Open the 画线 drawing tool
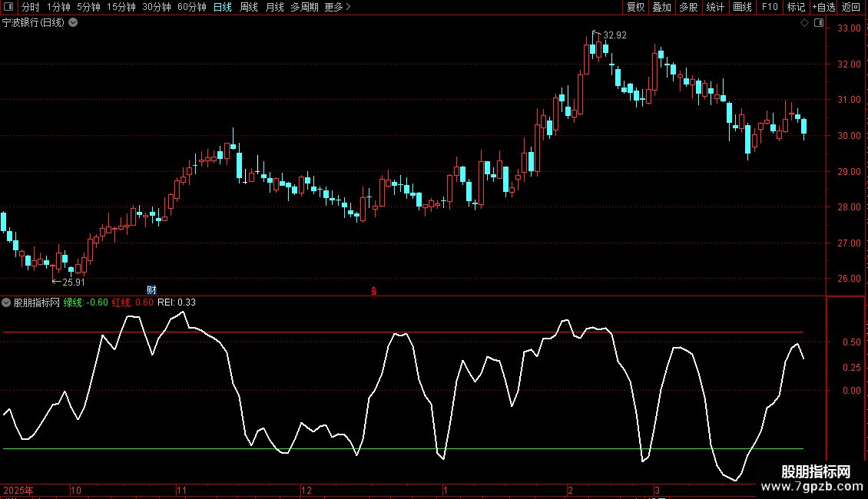Viewport: 868px width, 499px height. 742,7
